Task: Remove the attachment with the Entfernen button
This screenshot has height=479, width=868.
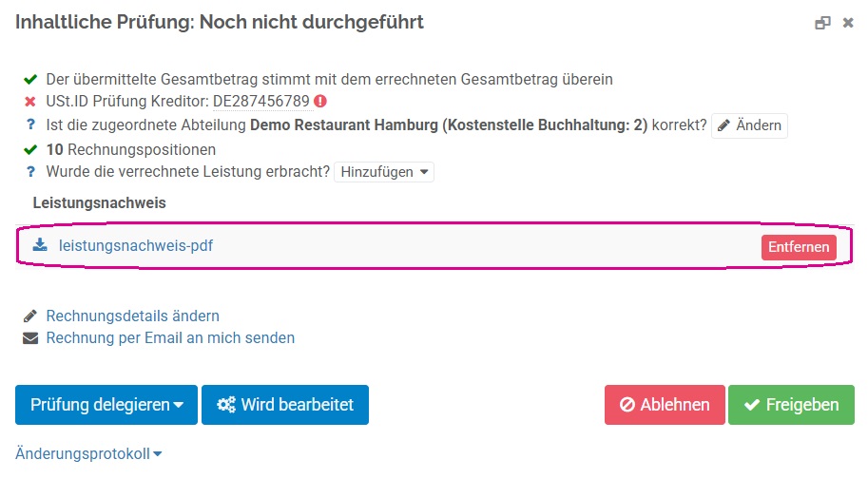Action: [799, 247]
